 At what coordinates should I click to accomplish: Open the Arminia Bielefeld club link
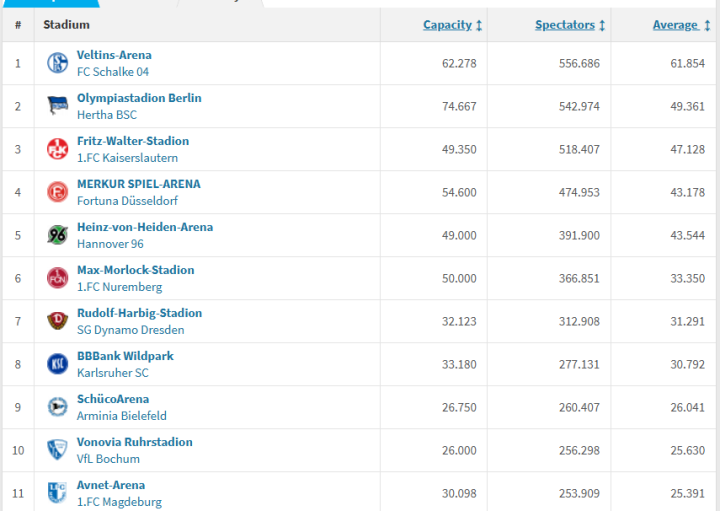coord(122,416)
